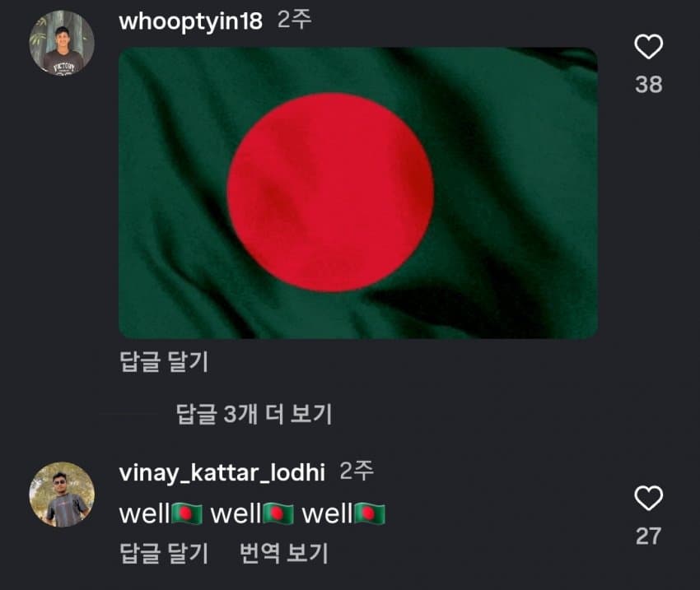700x590 pixels.
Task: Click the last flag emoji in the comment
Action: pyautogui.click(x=369, y=513)
